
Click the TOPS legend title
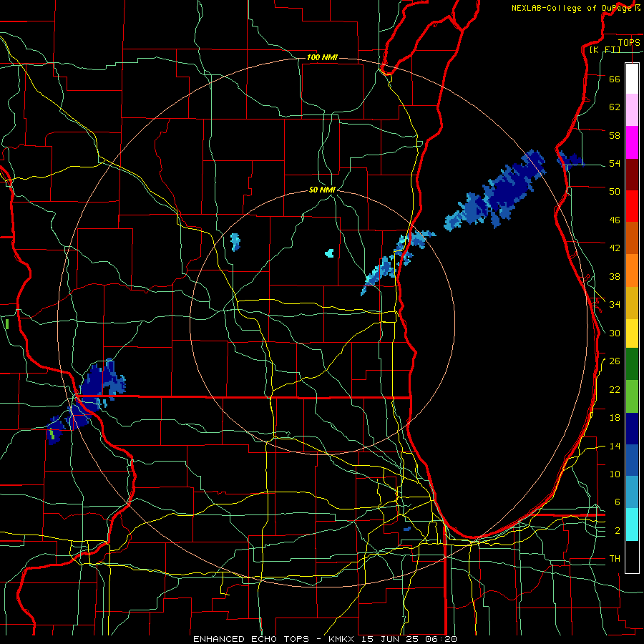pos(629,42)
